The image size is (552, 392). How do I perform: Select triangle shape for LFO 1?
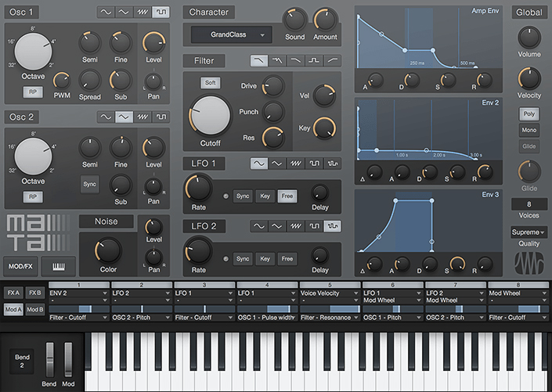pos(277,164)
